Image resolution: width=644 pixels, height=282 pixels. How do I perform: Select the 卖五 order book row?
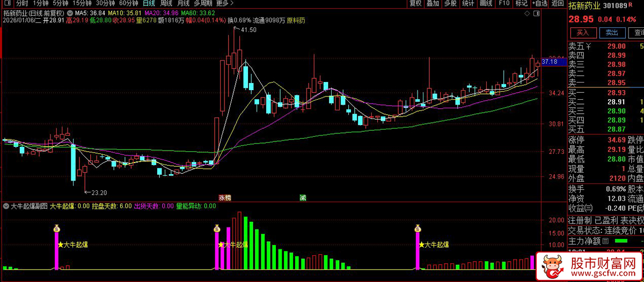point(605,46)
